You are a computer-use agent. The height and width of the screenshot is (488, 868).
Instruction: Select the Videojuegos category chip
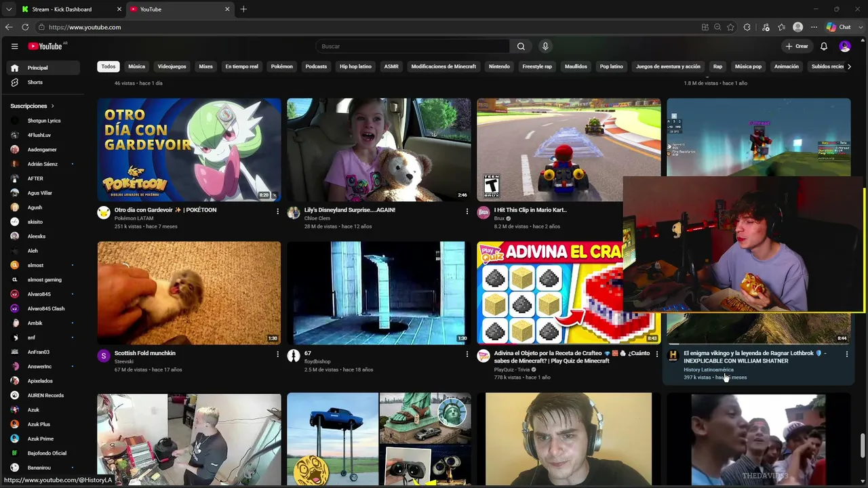point(172,66)
